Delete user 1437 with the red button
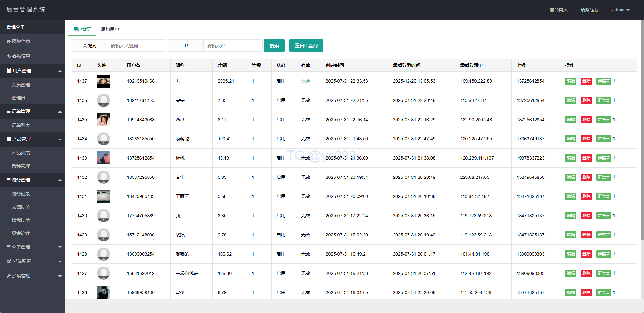 (x=586, y=81)
